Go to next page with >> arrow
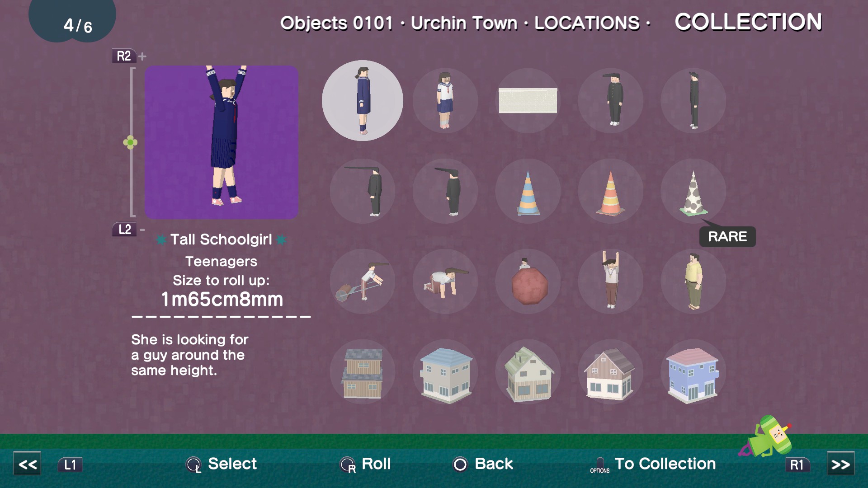Screen dimensions: 868x488 click(x=840, y=464)
